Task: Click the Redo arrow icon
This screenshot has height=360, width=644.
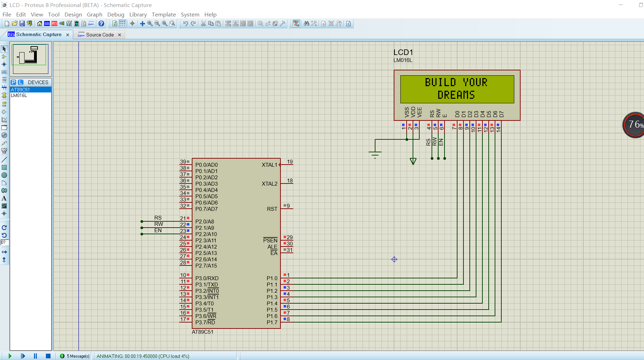Action: (x=193, y=23)
